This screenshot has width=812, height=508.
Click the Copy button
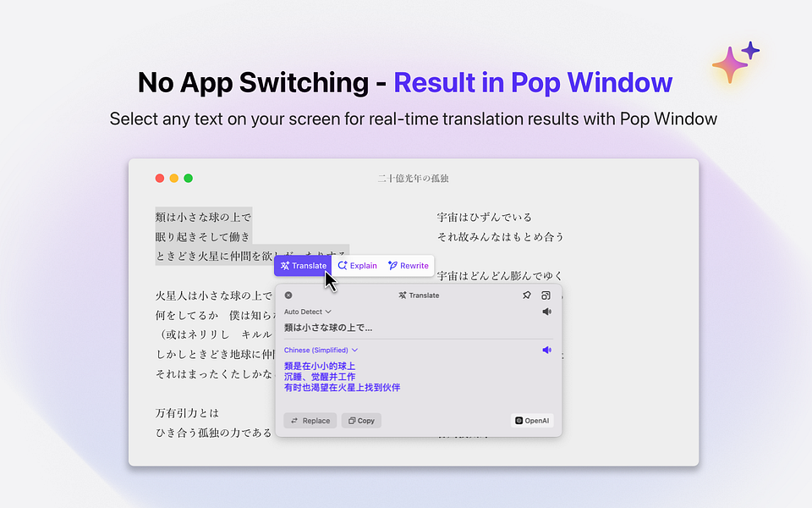tap(361, 420)
